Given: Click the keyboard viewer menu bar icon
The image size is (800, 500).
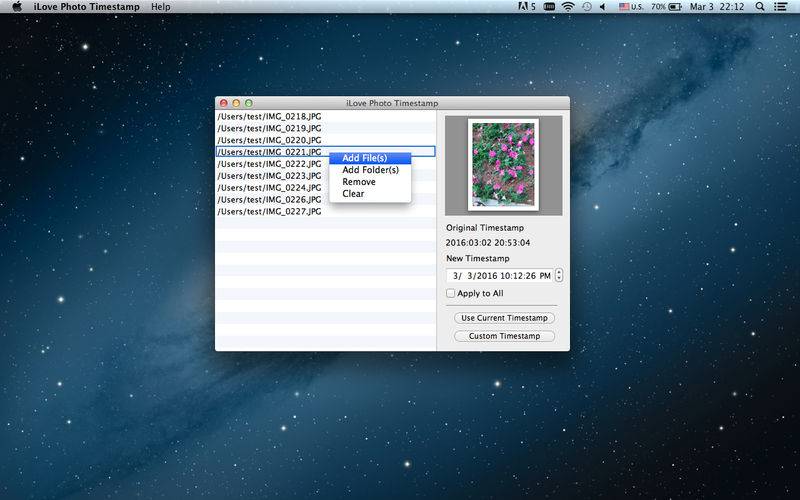Looking at the screenshot, I should click(x=549, y=7).
